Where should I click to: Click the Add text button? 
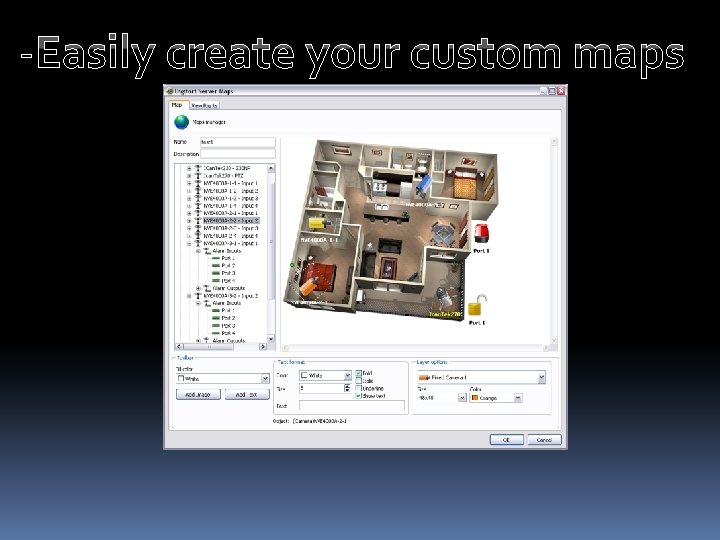(x=247, y=394)
